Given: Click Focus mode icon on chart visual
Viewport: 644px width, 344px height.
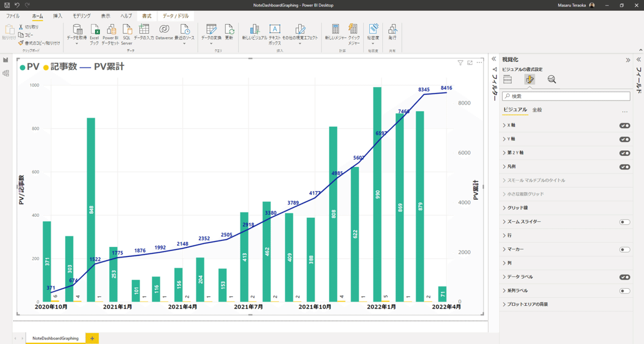Looking at the screenshot, I should [470, 63].
